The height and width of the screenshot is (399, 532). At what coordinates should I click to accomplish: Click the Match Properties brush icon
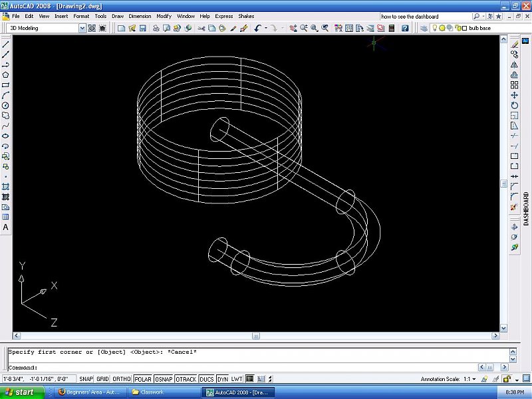click(244, 28)
